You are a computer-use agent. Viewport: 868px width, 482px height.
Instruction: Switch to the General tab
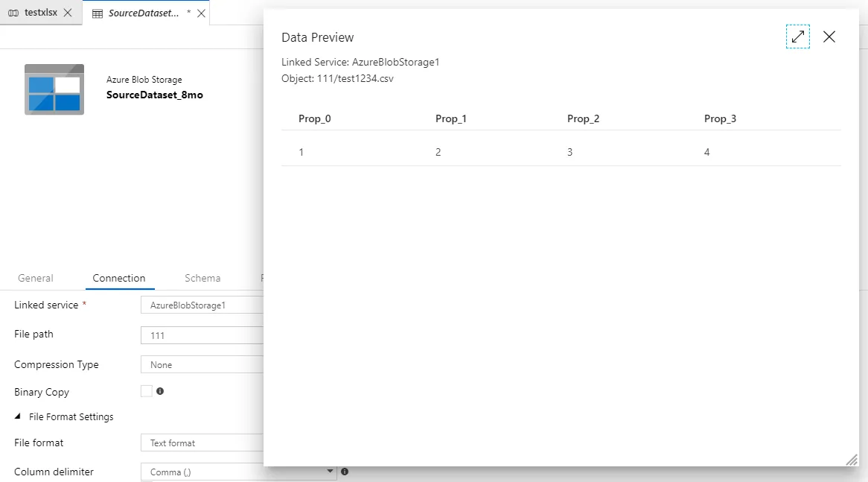click(36, 278)
